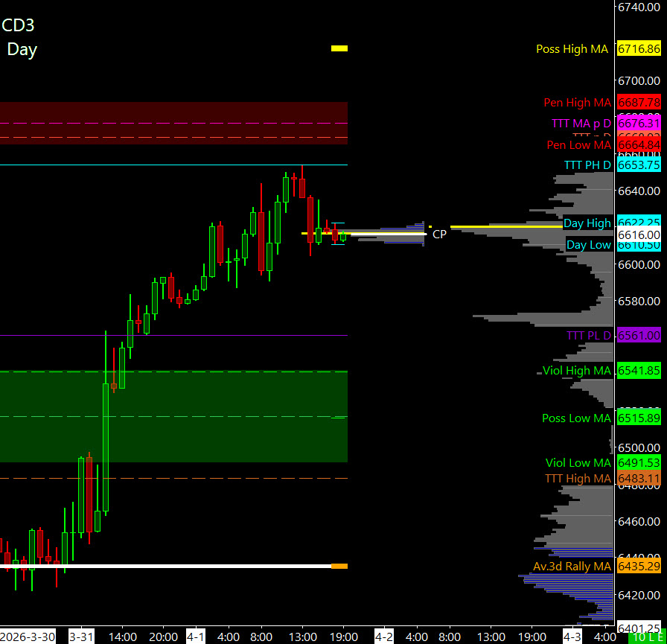The width and height of the screenshot is (667, 644).
Task: Click the purple TTT PL D 6561.00 tag
Action: 639,335
